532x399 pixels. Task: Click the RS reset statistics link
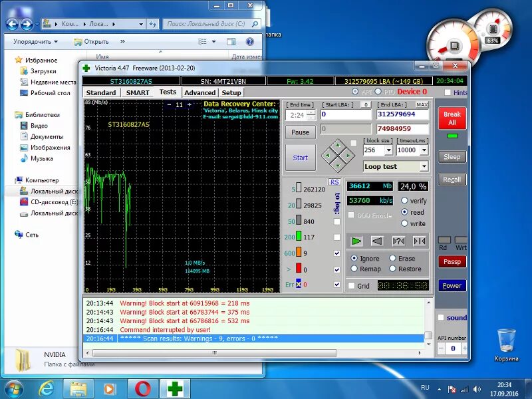coord(334,182)
